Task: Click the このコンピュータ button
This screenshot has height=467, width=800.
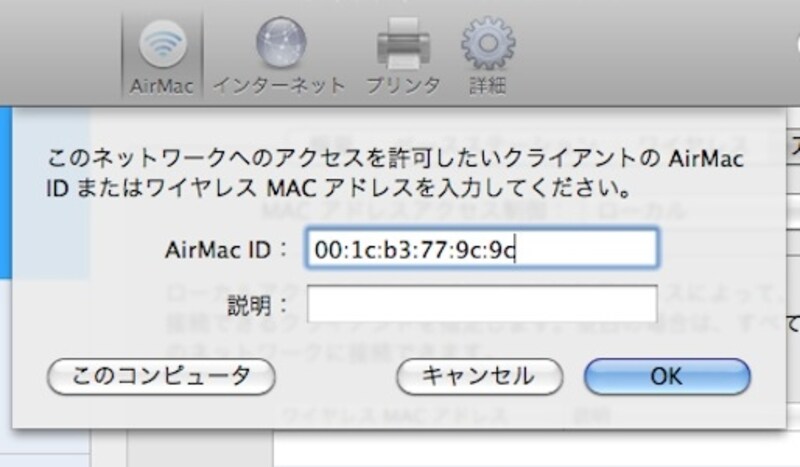Action: tap(161, 377)
